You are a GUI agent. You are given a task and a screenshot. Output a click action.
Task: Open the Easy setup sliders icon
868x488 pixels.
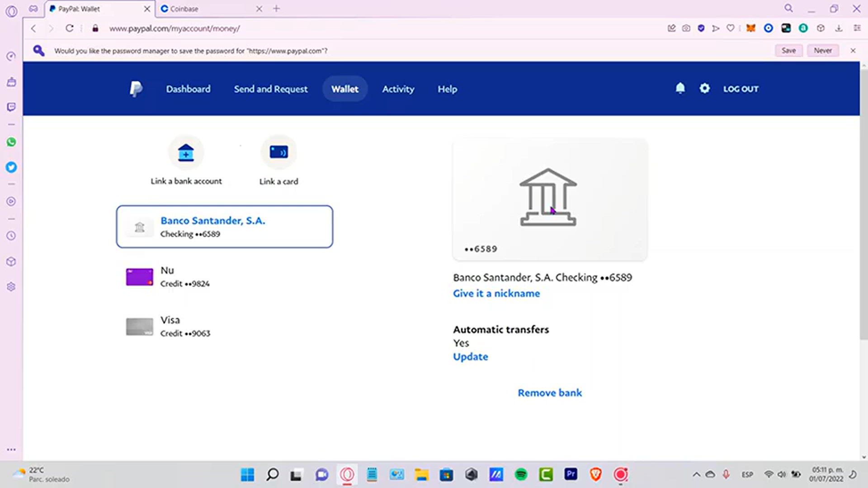tap(857, 28)
